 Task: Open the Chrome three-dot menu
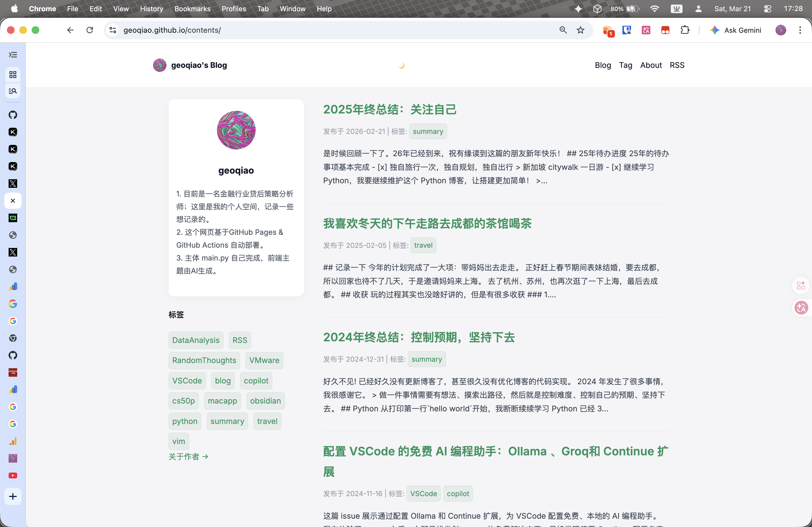point(800,30)
